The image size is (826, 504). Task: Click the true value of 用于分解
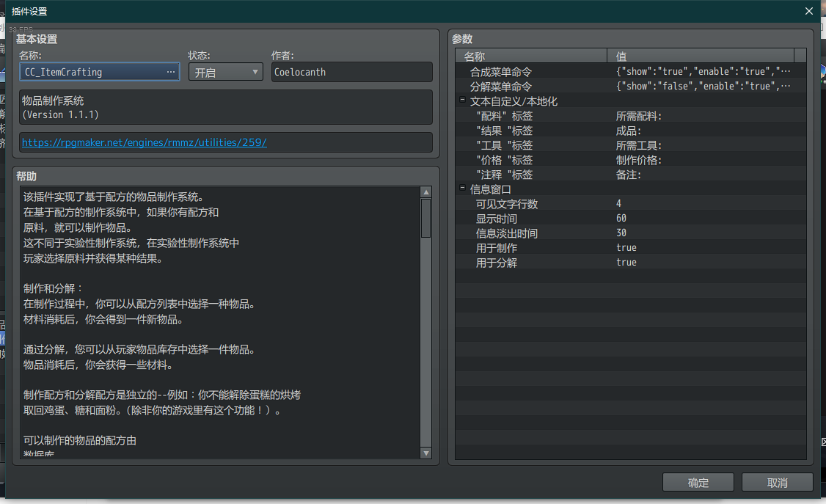click(x=626, y=262)
